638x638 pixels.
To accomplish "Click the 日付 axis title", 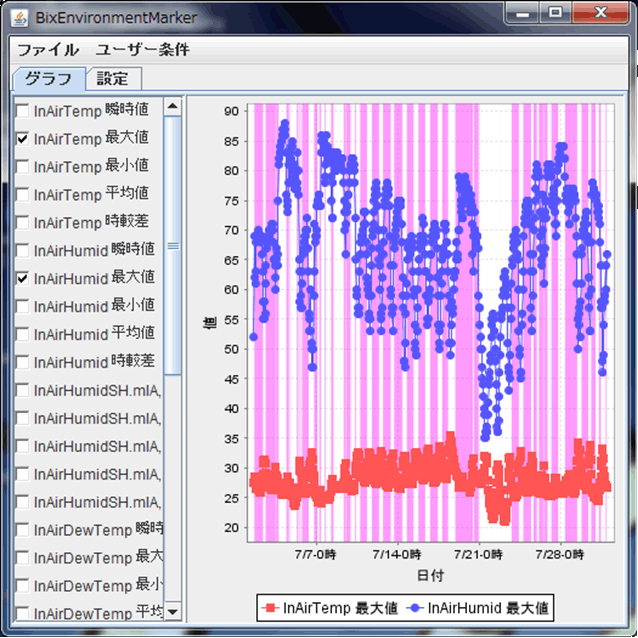I will pyautogui.click(x=430, y=575).
